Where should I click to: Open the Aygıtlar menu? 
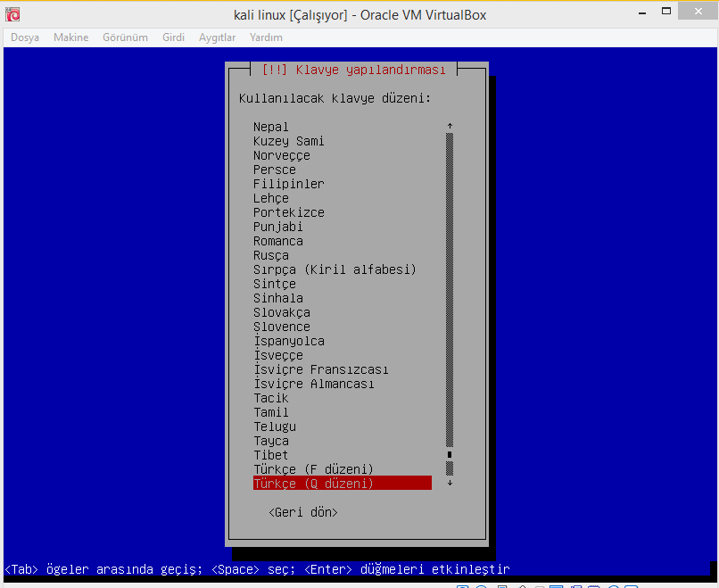217,37
